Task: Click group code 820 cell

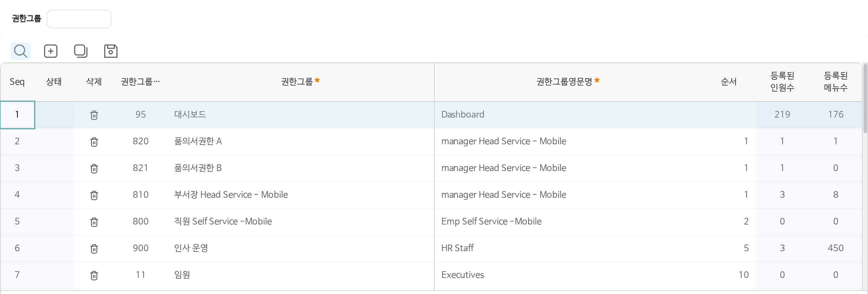Action: [x=141, y=141]
